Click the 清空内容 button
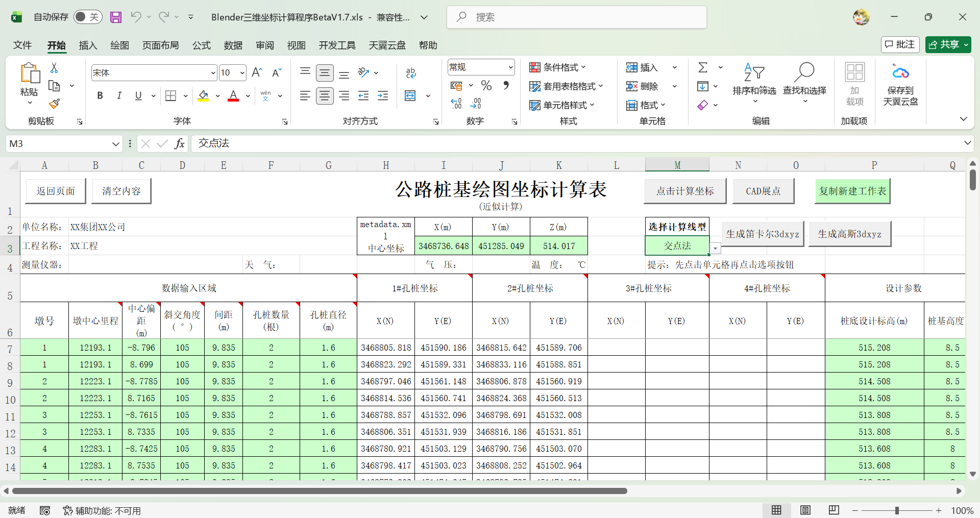The width and height of the screenshot is (980, 518). tap(121, 191)
